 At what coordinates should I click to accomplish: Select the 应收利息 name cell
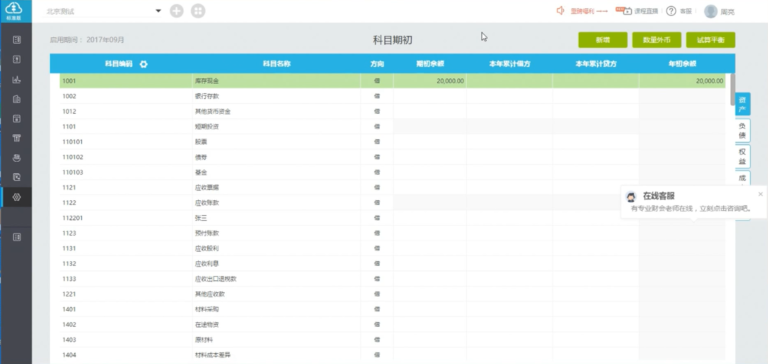point(276,264)
